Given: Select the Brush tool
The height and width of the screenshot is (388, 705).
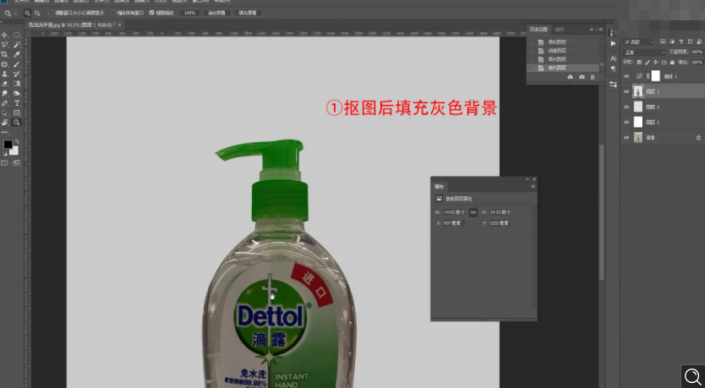Looking at the screenshot, I should click(17, 64).
